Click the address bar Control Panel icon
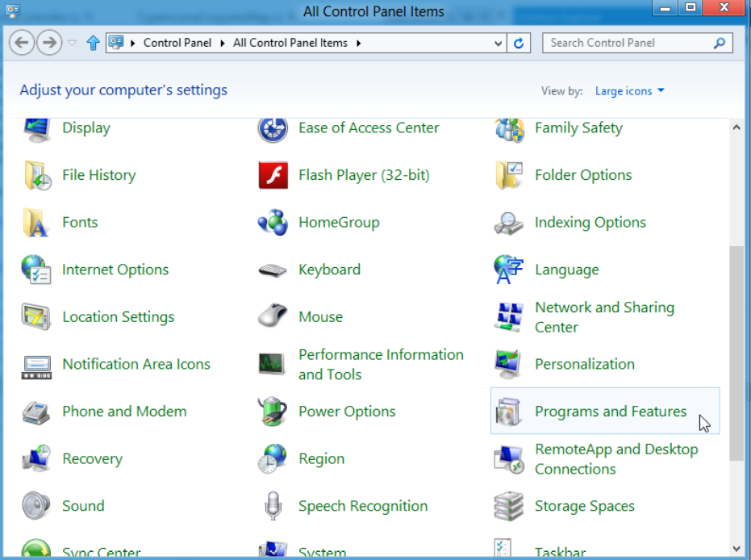The width and height of the screenshot is (751, 560). (x=116, y=43)
